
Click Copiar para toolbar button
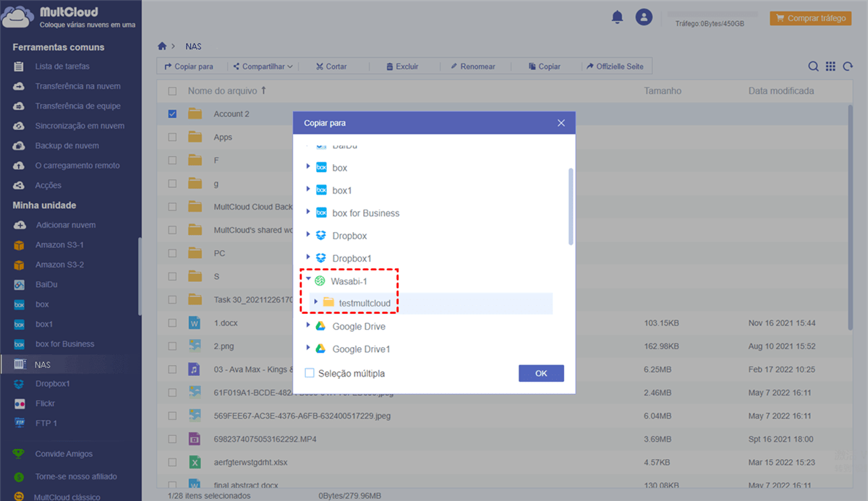pyautogui.click(x=189, y=67)
